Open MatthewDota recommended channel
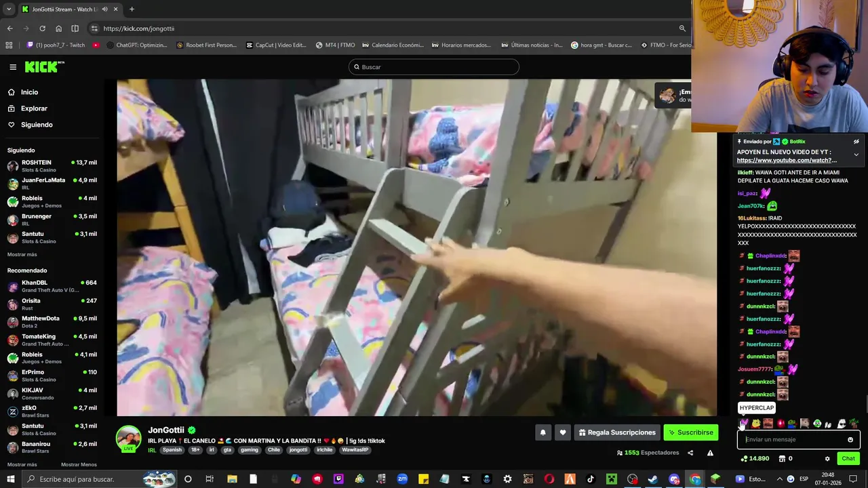Image resolution: width=868 pixels, height=488 pixels. tap(52, 322)
